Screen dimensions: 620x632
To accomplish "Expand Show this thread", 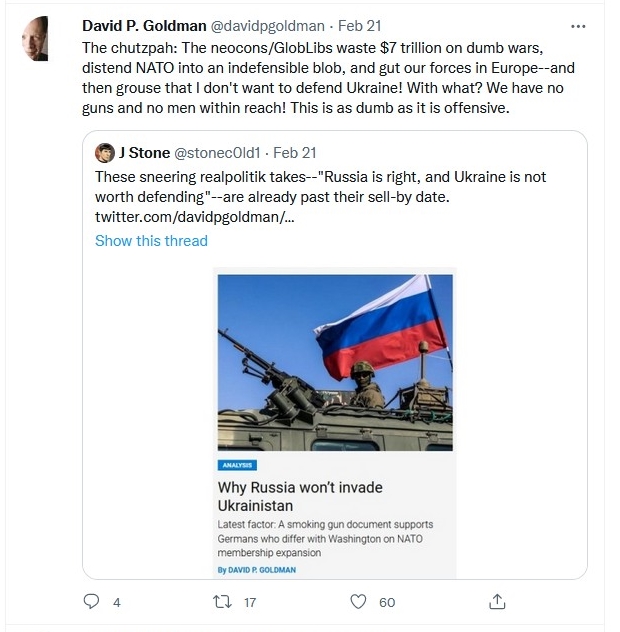I will (x=151, y=241).
